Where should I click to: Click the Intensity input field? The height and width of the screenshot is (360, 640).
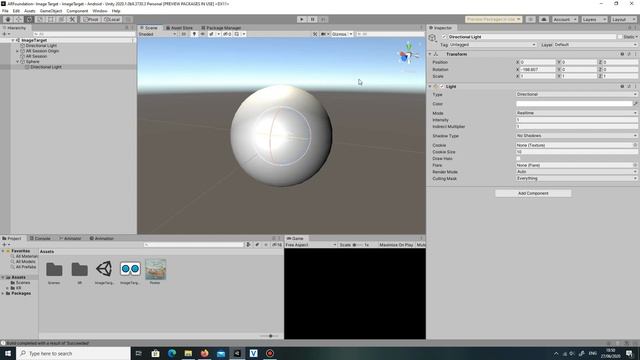pos(576,120)
